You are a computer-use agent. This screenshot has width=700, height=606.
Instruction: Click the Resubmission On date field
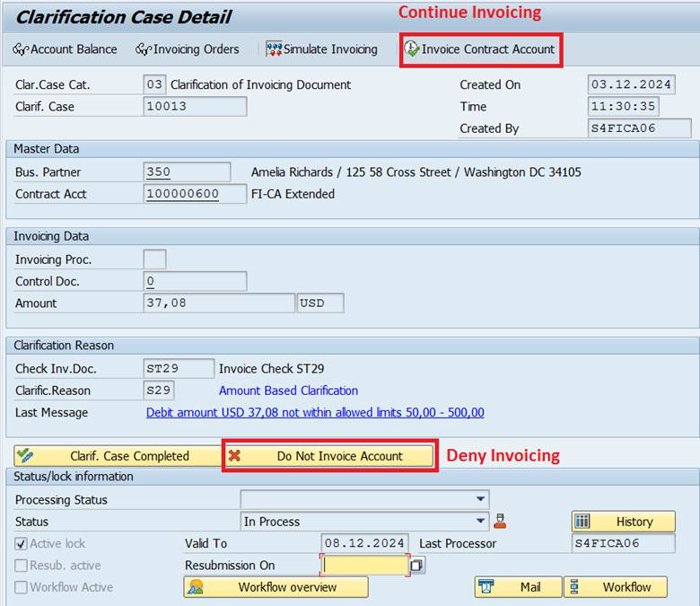pyautogui.click(x=364, y=566)
